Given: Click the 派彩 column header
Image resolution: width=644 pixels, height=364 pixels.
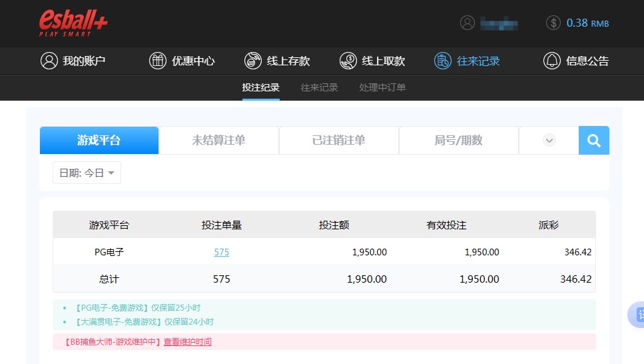Looking at the screenshot, I should pos(549,225).
